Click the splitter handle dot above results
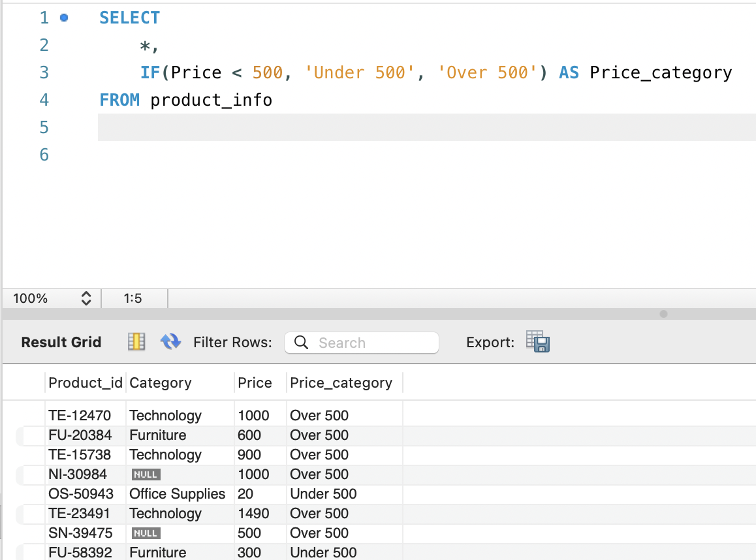This screenshot has width=756, height=560. (663, 314)
